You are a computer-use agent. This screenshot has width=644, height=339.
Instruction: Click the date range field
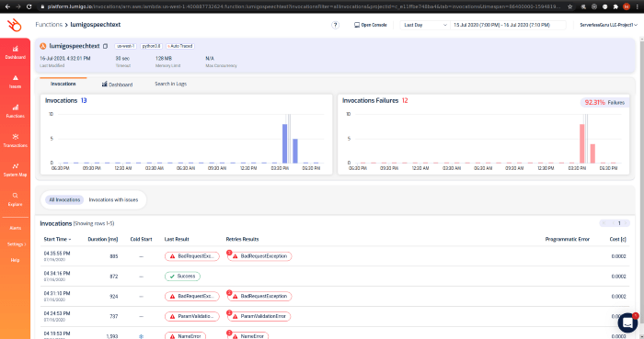coord(508,25)
